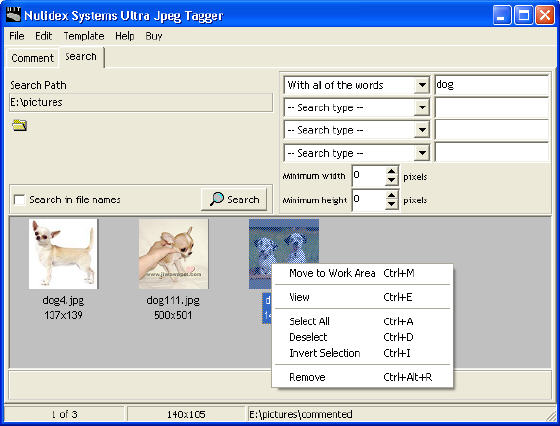Open the Template menu
This screenshot has width=560, height=426.
click(x=84, y=36)
